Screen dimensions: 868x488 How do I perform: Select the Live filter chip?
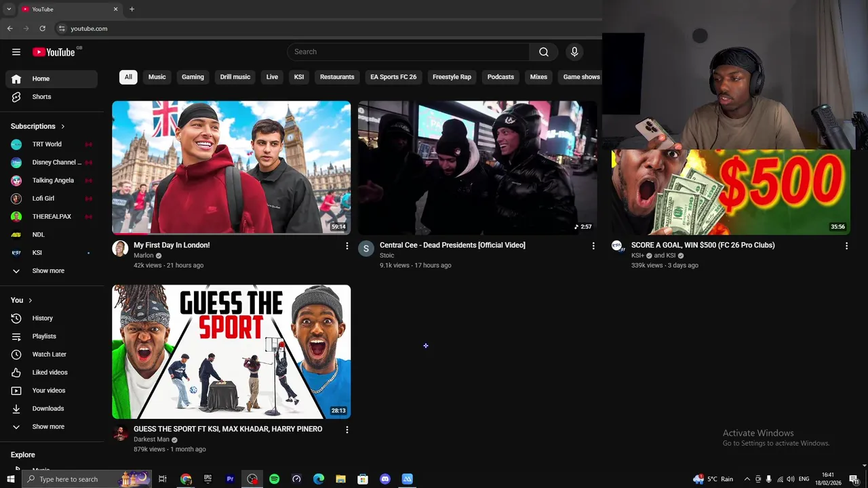272,77
